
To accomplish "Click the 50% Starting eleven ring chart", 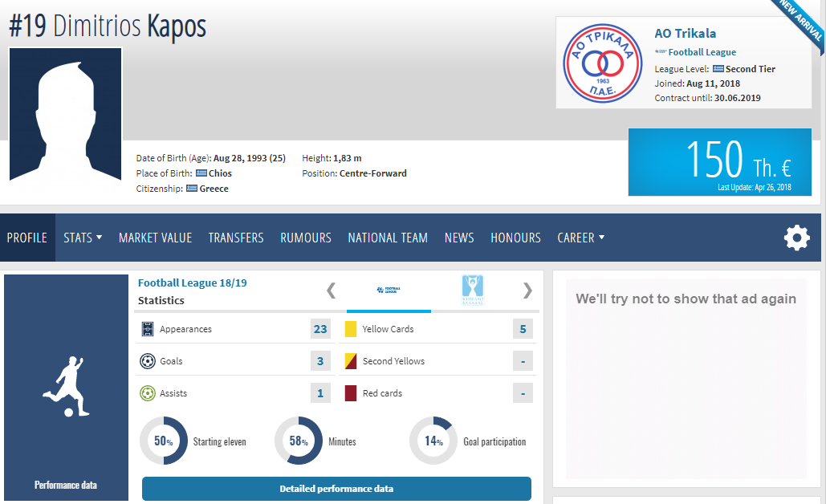I will (x=163, y=441).
